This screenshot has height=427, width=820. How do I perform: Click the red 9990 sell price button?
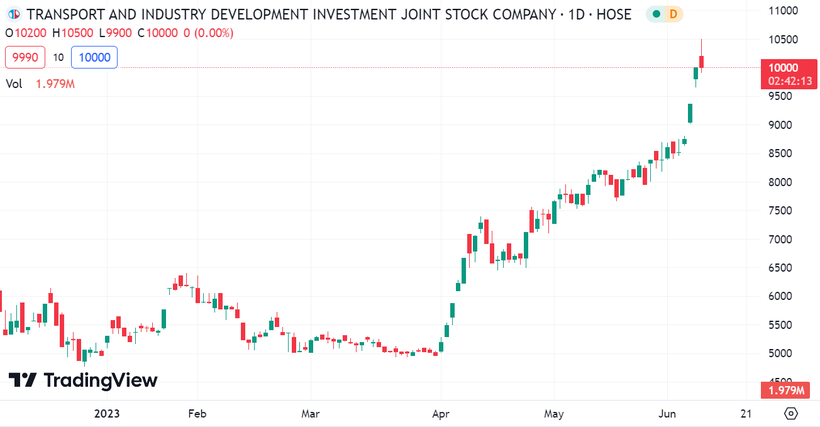point(25,58)
